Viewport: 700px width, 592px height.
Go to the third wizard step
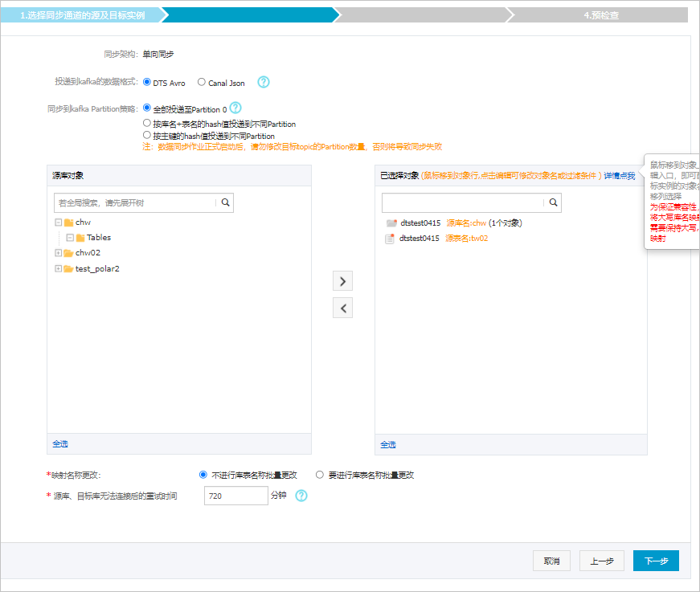[x=424, y=15]
